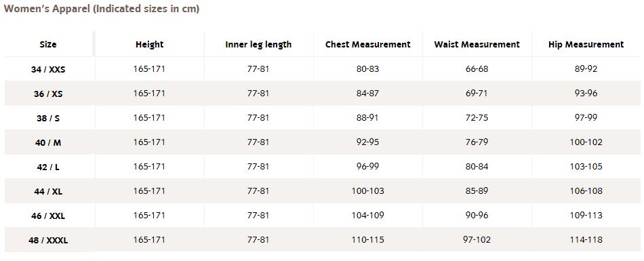Screen dimensions: 644x261
Task: Select the 40 / M size label
Action: click(x=48, y=142)
